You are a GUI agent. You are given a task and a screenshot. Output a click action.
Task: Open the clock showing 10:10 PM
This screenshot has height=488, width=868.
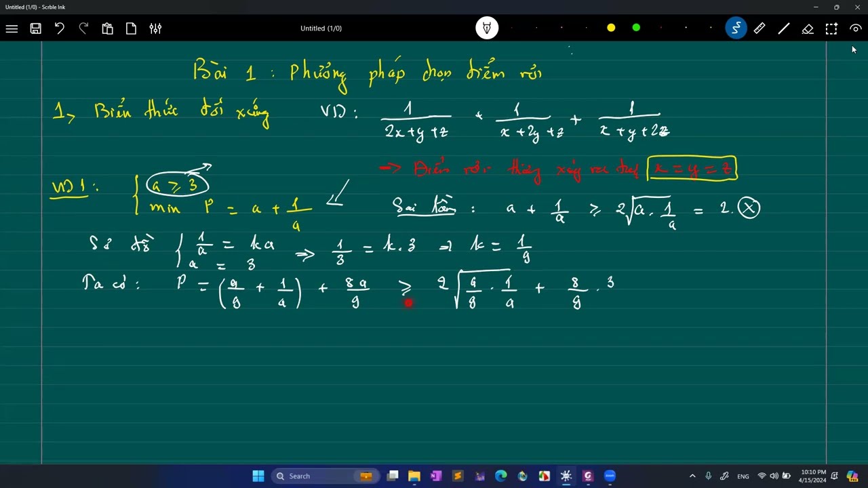click(812, 476)
